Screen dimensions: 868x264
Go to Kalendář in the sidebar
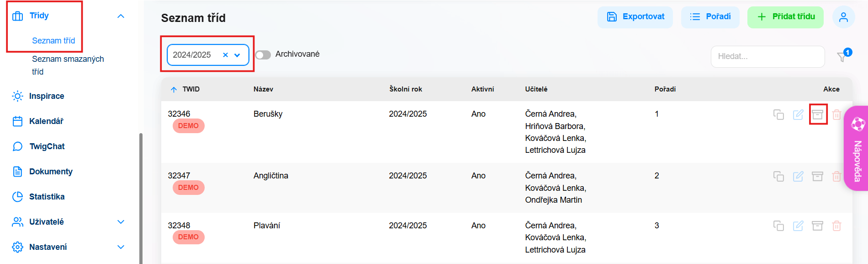tap(46, 121)
